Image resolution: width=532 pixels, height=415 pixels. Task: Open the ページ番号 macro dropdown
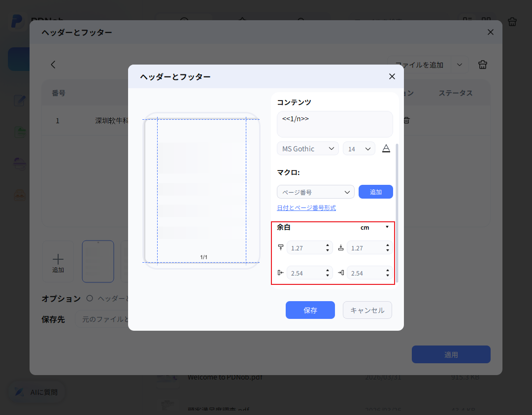315,192
